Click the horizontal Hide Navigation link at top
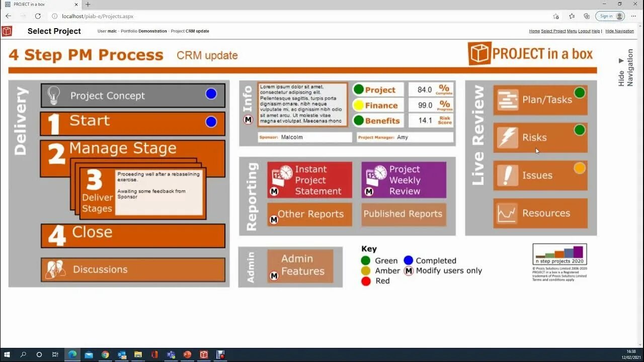Viewport: 644px width, 362px height. [619, 31]
